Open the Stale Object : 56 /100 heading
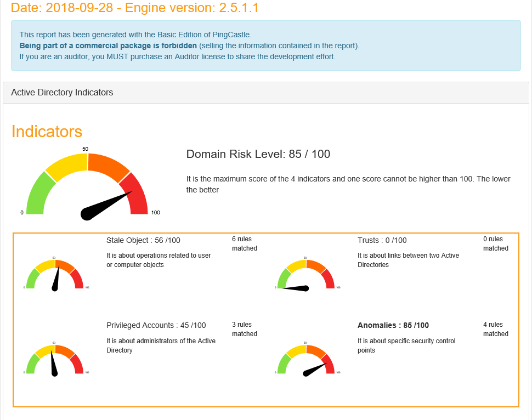532x420 pixels. click(x=143, y=240)
